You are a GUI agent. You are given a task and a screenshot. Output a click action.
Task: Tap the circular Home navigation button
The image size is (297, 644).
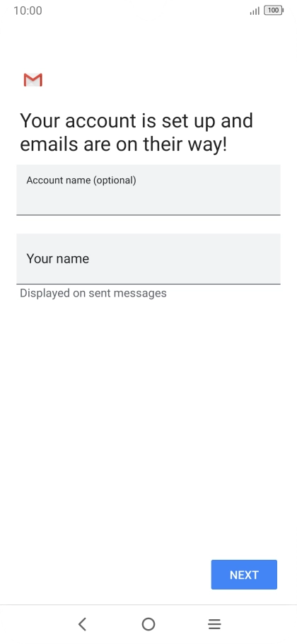(148, 624)
